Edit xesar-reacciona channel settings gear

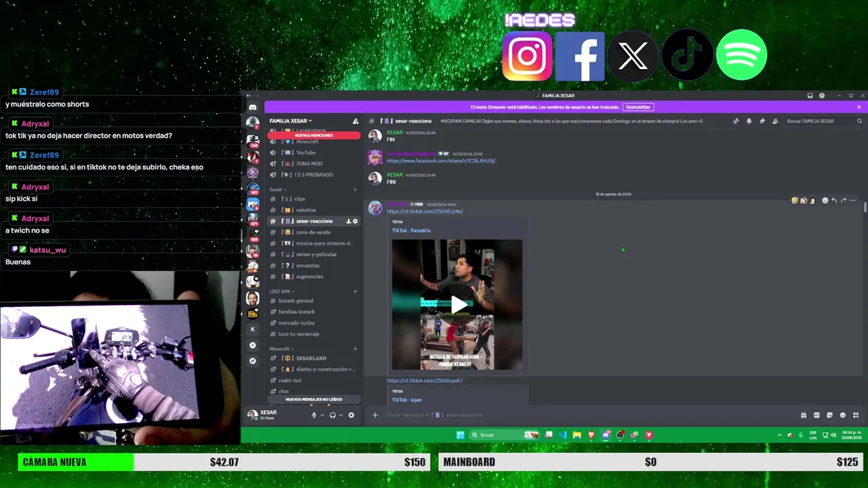355,221
